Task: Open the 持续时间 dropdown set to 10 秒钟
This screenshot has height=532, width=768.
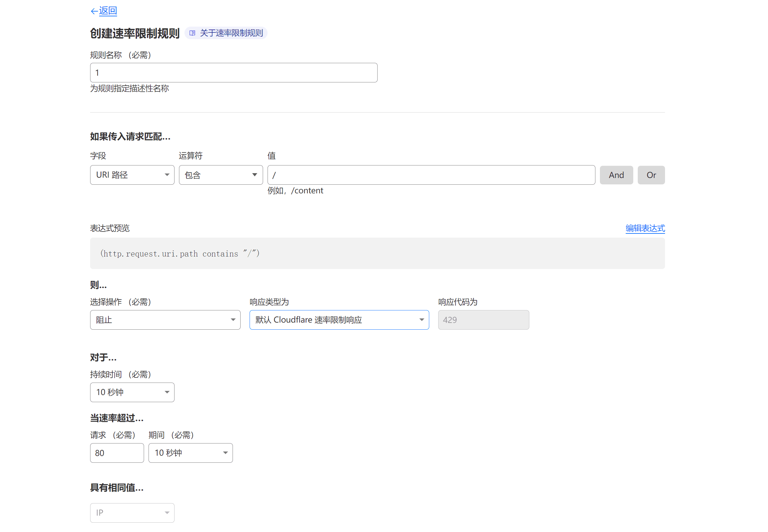Action: [x=132, y=392]
